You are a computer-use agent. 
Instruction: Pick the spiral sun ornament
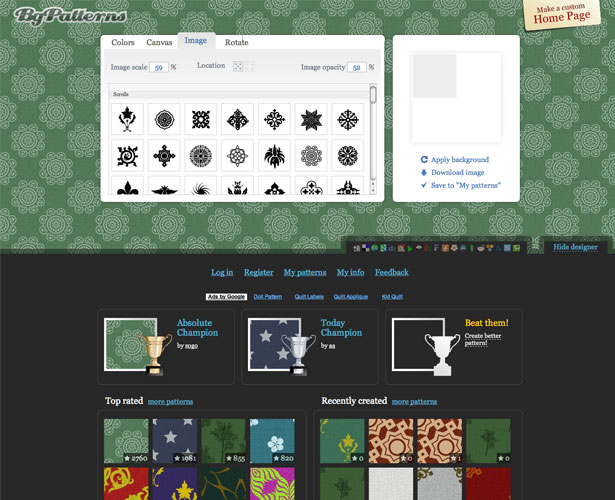127,156
